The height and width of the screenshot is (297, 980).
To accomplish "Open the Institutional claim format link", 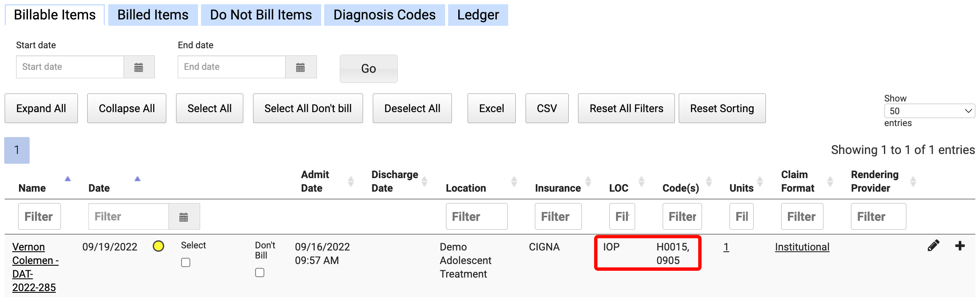I will coord(802,247).
